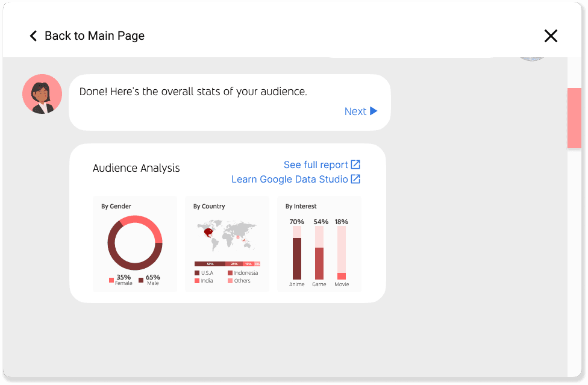
Task: Click the '18%' value above Movie
Action: coord(341,222)
